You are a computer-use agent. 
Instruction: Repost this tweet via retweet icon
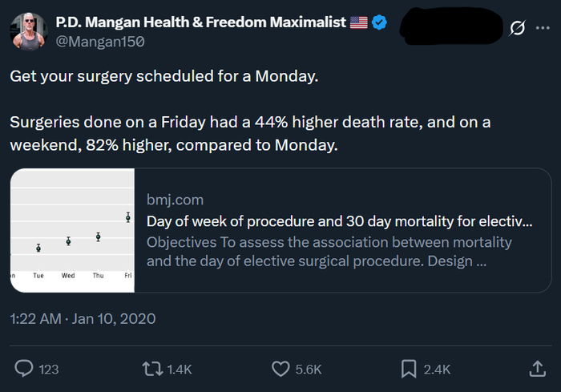click(151, 369)
